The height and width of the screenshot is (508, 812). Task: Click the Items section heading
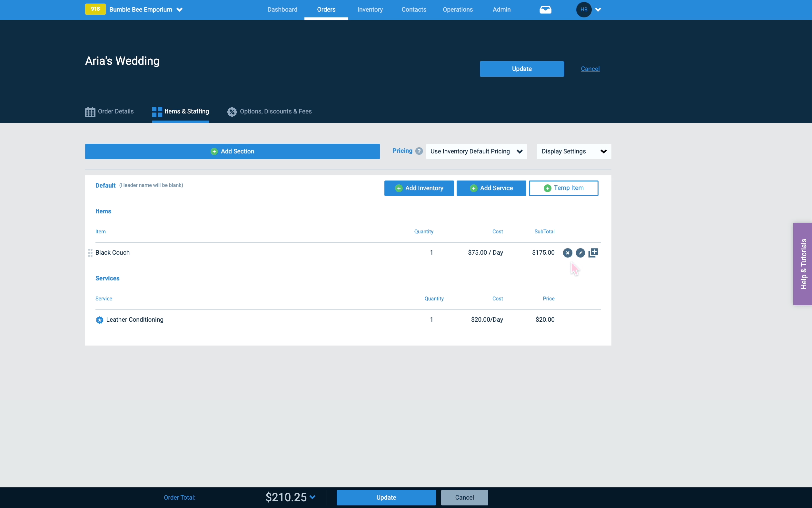click(x=103, y=211)
